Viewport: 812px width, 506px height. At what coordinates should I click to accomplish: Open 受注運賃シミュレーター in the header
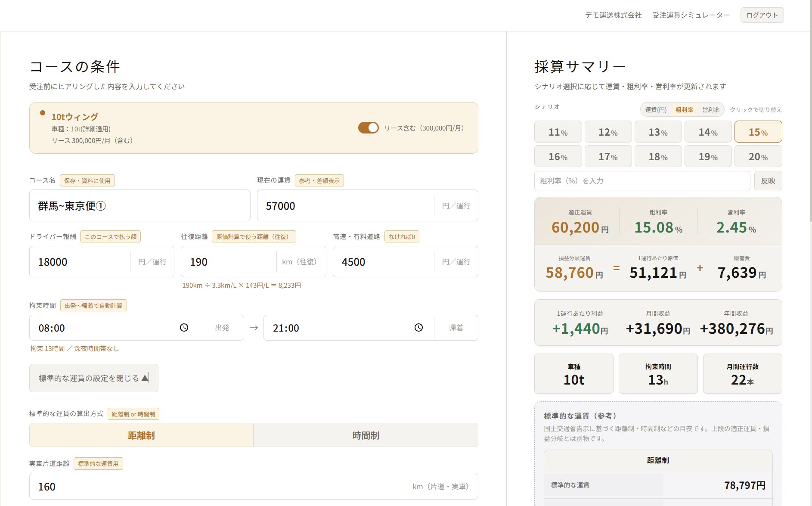click(691, 15)
